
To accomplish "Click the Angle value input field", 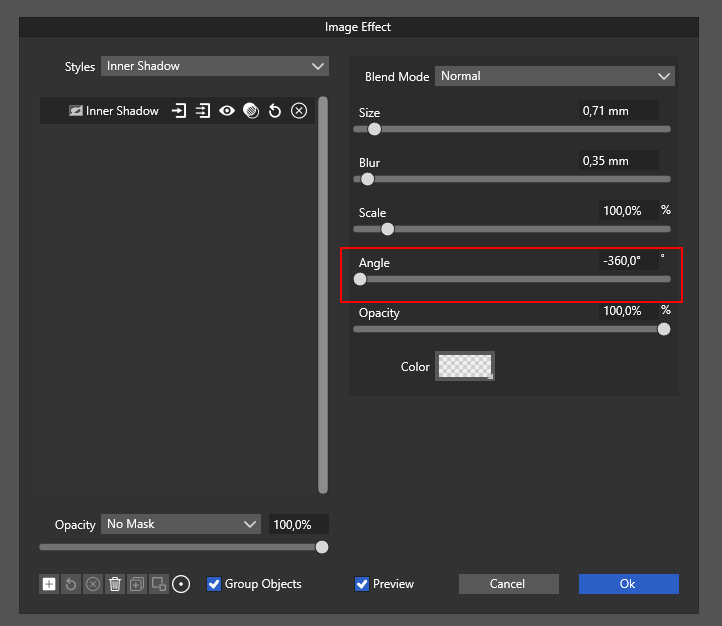I will point(626,261).
